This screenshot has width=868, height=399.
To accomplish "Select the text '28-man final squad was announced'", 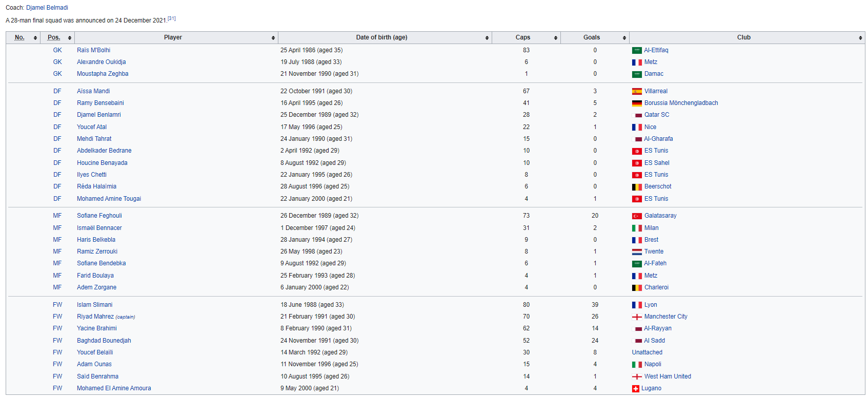I will 58,20.
